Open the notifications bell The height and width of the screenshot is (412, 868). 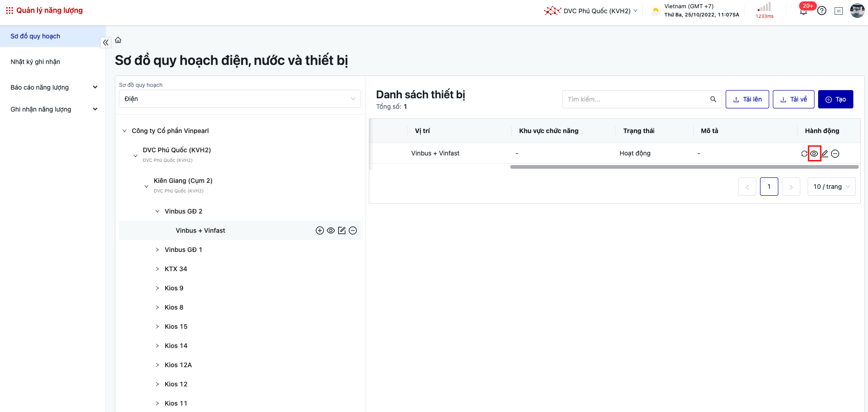(803, 11)
